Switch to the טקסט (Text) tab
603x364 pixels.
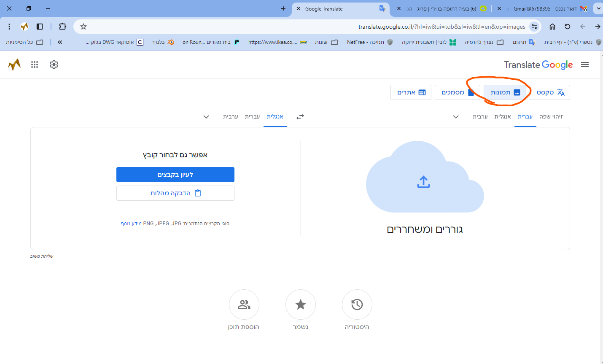coord(550,92)
